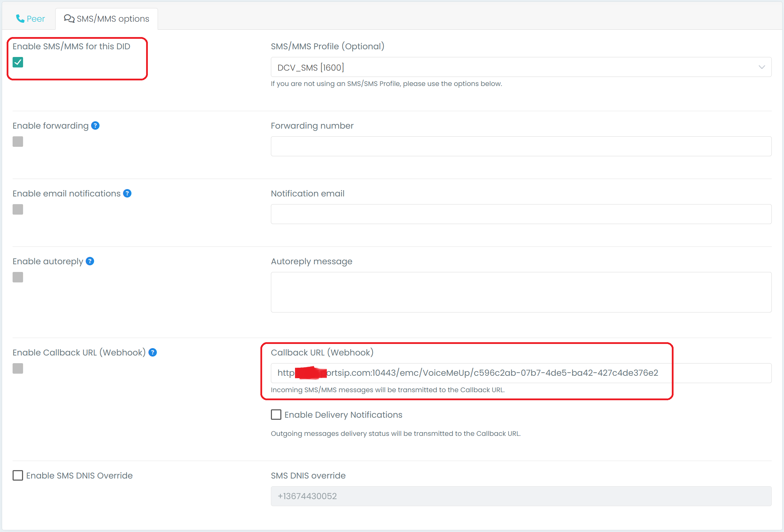Screen dimensions: 784x532
Task: Toggle the Enable autoreply checkbox
Action: coord(18,277)
